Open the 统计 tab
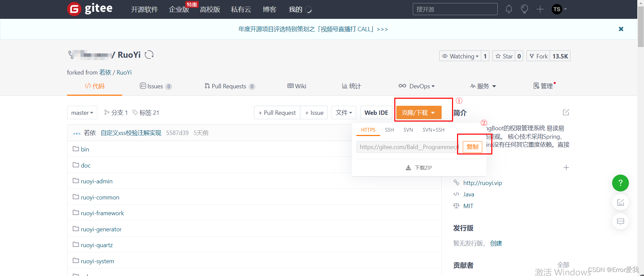644x276 pixels. [351, 86]
